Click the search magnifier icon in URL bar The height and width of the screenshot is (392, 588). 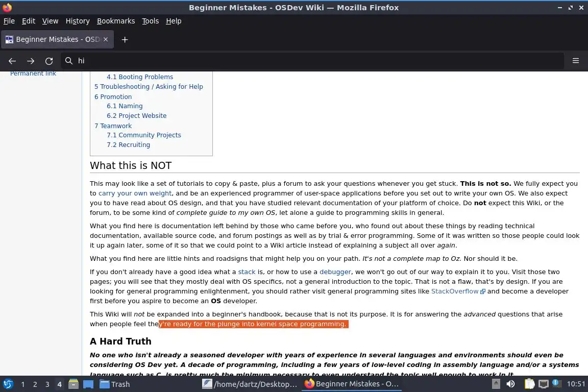coord(68,61)
